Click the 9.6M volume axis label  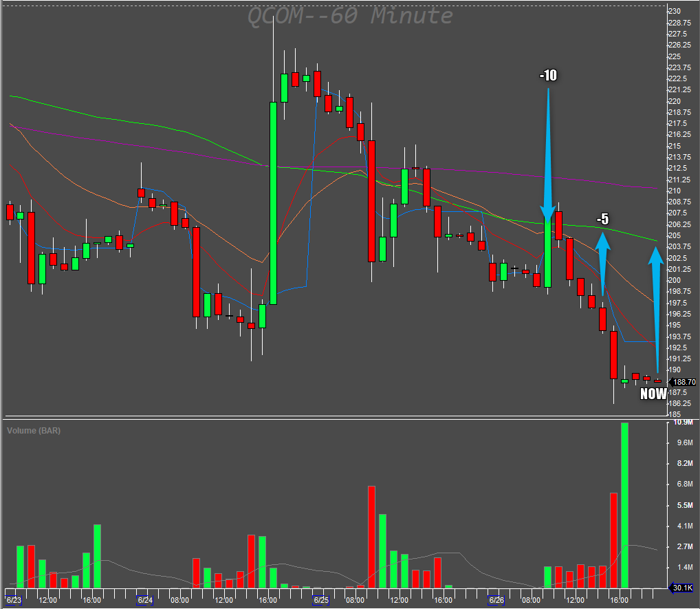coord(686,442)
